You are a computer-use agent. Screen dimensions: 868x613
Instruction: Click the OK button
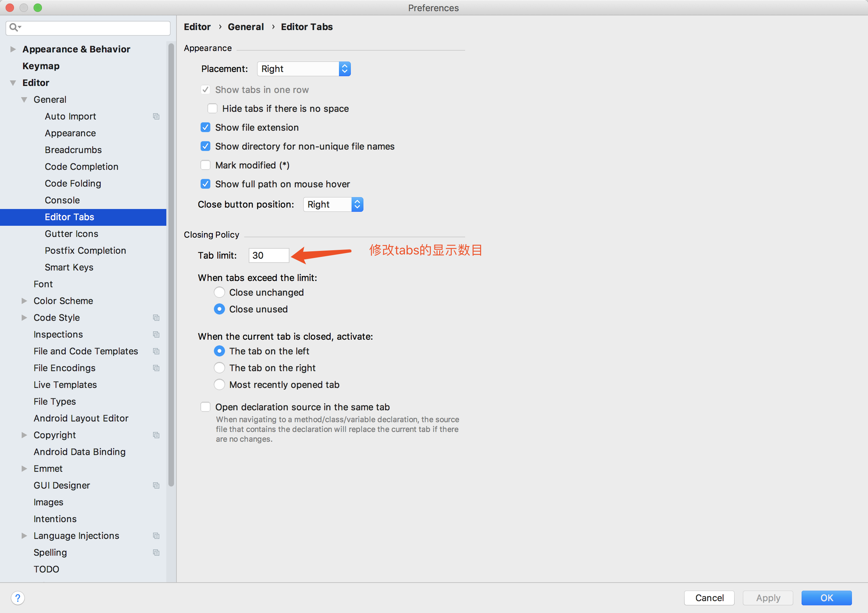pos(826,598)
